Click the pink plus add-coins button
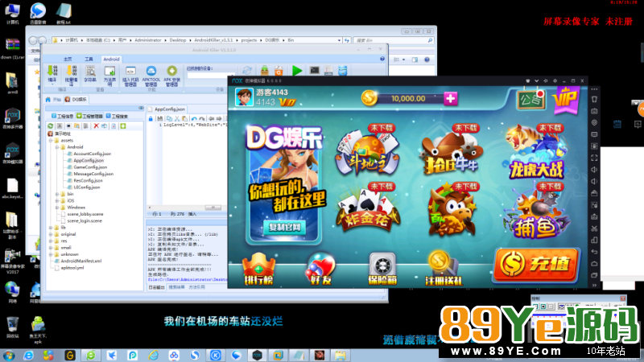This screenshot has height=362, width=644. click(451, 98)
